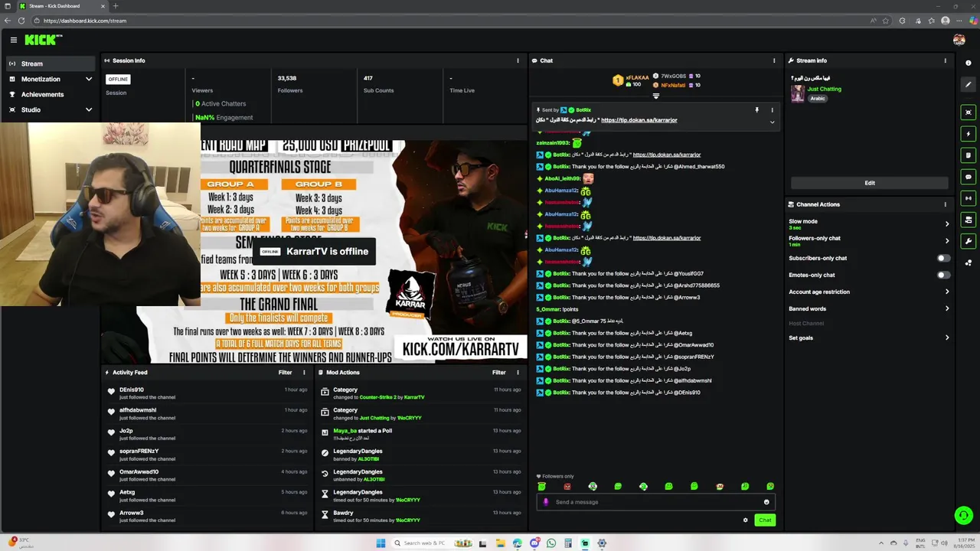Image resolution: width=980 pixels, height=551 pixels.
Task: Reload the page in browser
Action: click(x=21, y=21)
